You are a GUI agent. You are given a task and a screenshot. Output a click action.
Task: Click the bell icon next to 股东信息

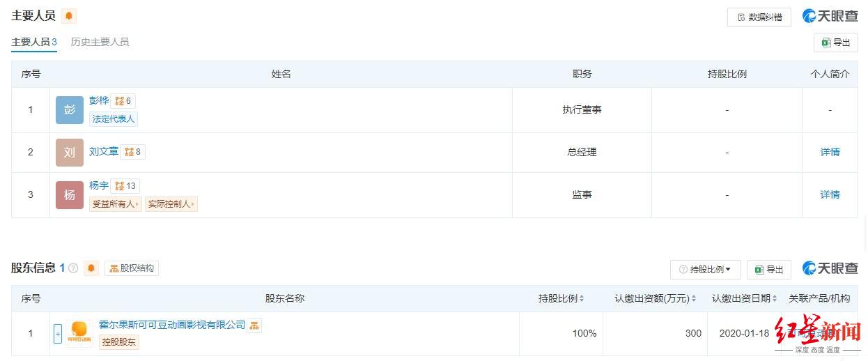click(x=91, y=268)
